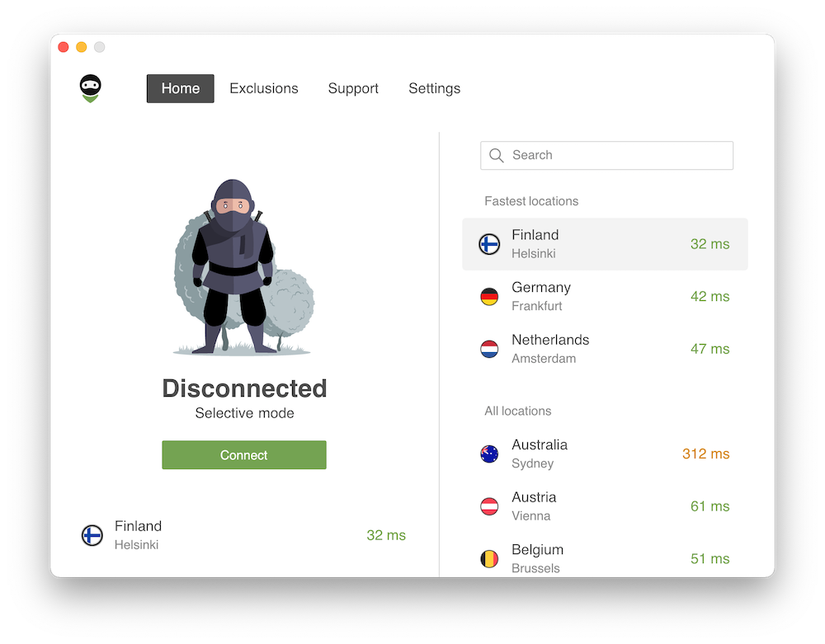Click Finland flag below Connect button
825x644 pixels.
click(x=92, y=535)
